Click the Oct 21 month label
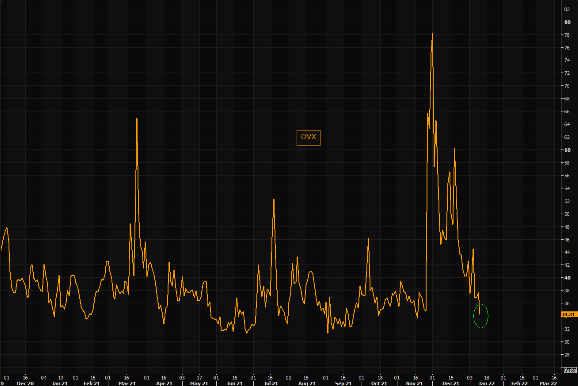The height and width of the screenshot is (386, 578). [378, 383]
